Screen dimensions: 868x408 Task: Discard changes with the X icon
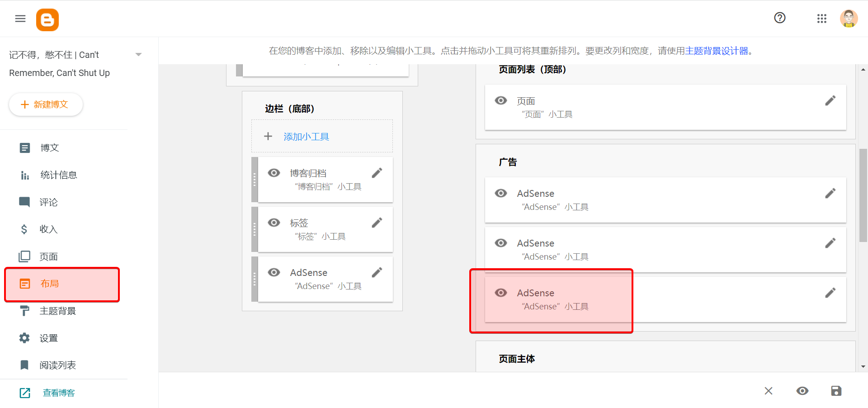(x=768, y=391)
